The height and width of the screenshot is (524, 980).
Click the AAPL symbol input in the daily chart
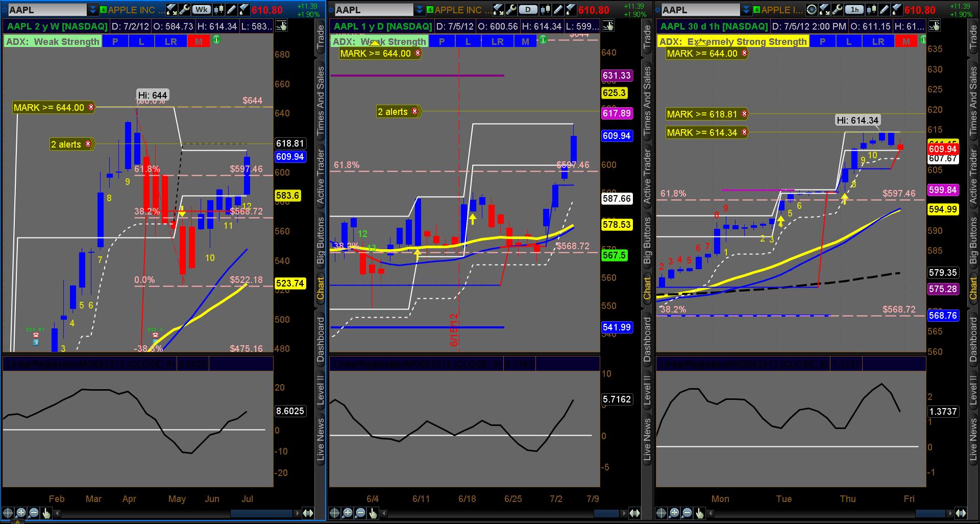point(374,10)
